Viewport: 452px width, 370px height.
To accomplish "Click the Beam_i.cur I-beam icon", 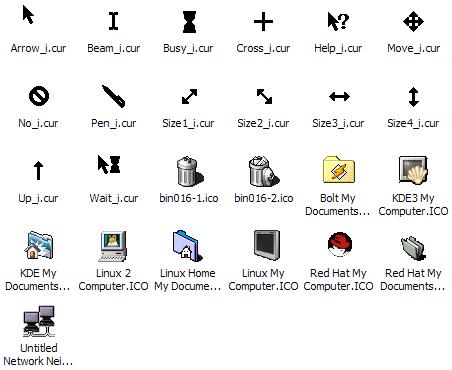I will pos(113,21).
